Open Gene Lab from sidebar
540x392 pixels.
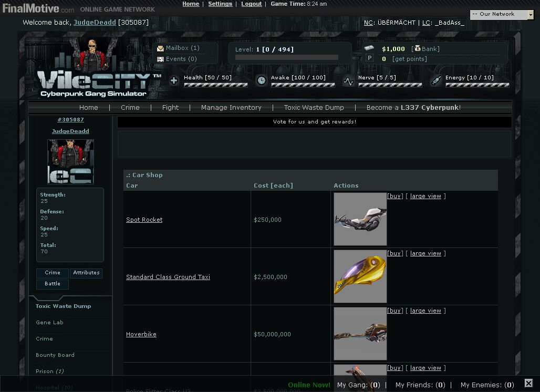point(49,323)
